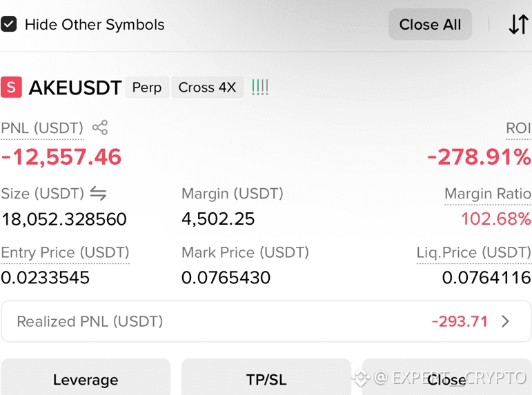Image resolution: width=532 pixels, height=395 pixels.
Task: Open the AKEUSDT symbol name
Action: [75, 88]
